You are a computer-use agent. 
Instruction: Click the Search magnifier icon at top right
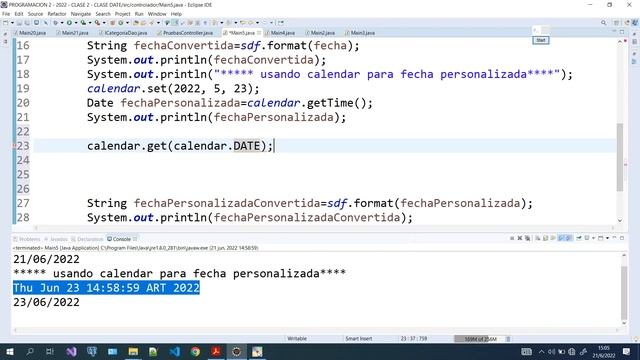tap(603, 23)
